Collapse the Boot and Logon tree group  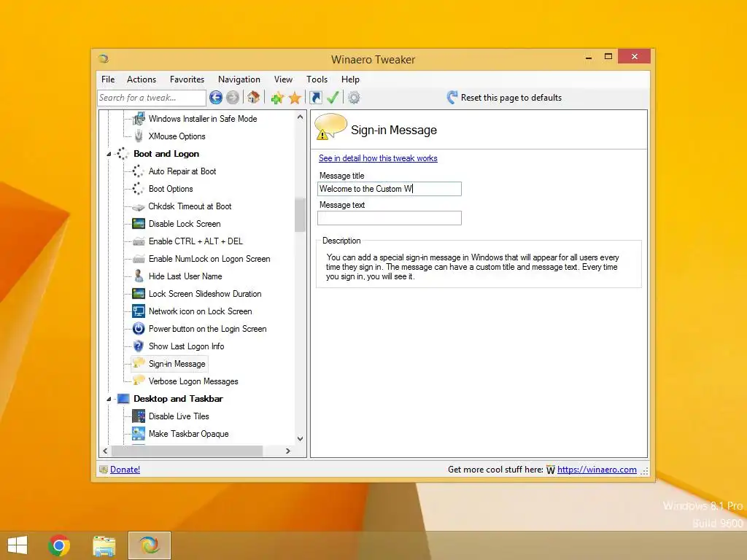click(109, 155)
